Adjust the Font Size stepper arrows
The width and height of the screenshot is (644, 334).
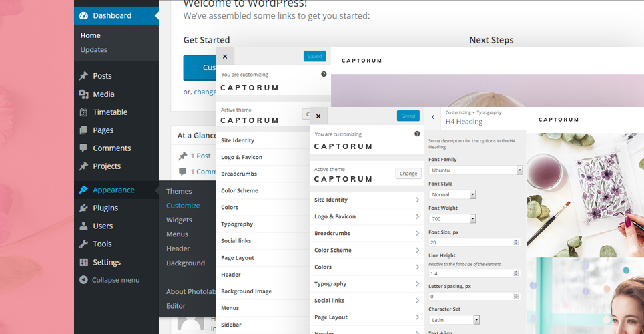tap(517, 242)
